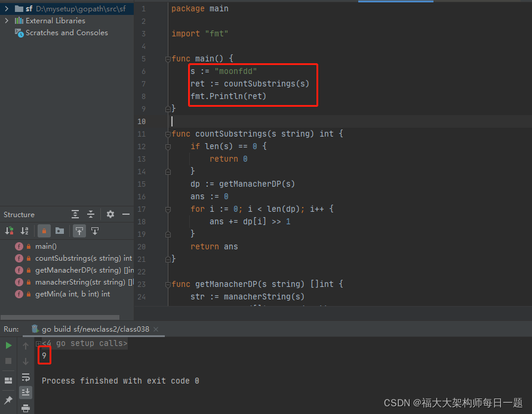Collapse the if len(s) fold marker
Viewport: 532px width, 414px height.
pyautogui.click(x=168, y=147)
